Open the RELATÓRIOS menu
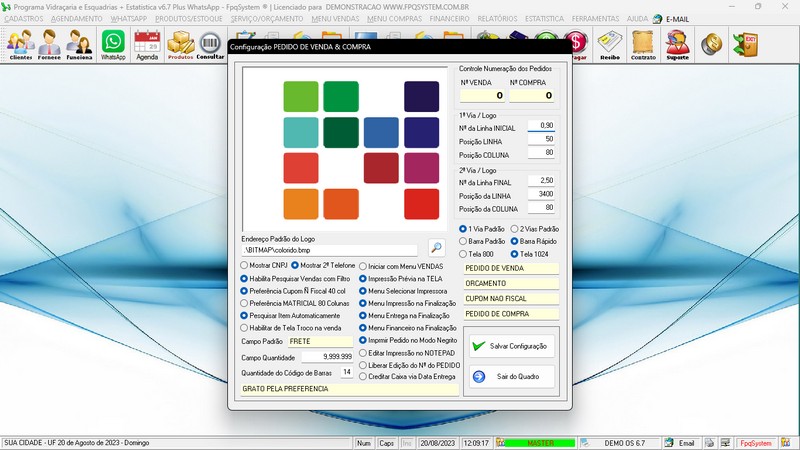This screenshot has width=800, height=450. (497, 18)
